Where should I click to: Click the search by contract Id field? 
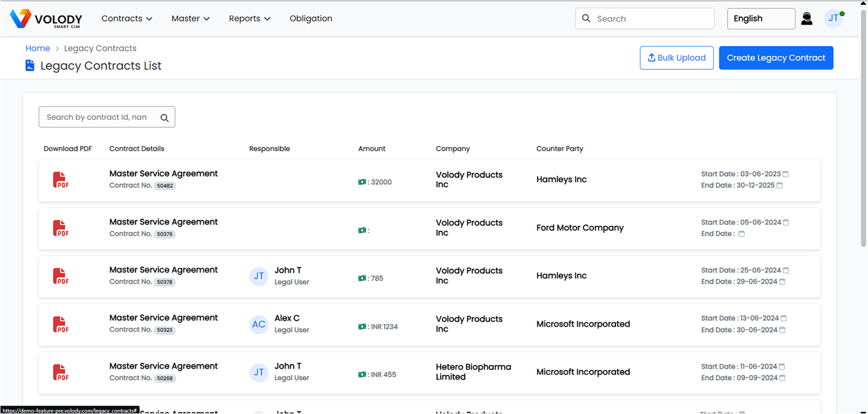pos(98,118)
